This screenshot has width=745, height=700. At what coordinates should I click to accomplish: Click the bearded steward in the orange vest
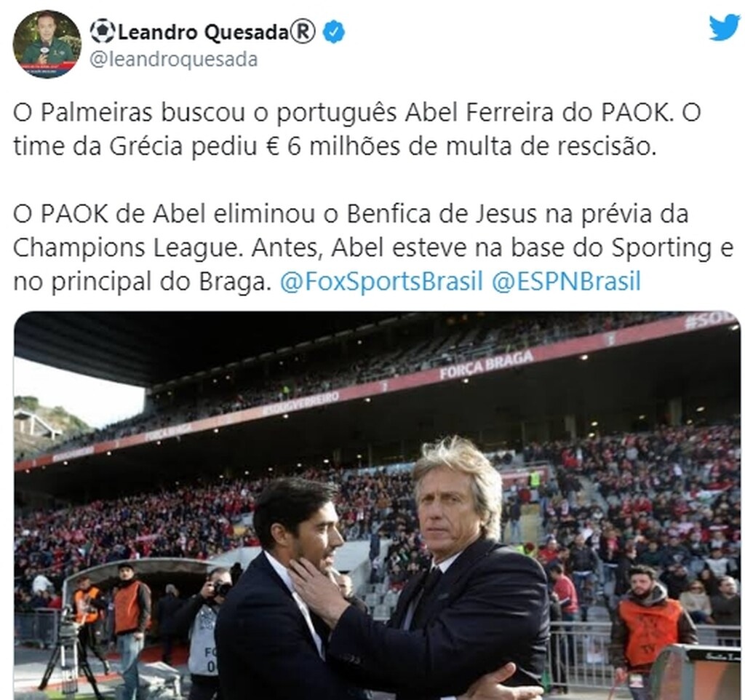click(648, 627)
